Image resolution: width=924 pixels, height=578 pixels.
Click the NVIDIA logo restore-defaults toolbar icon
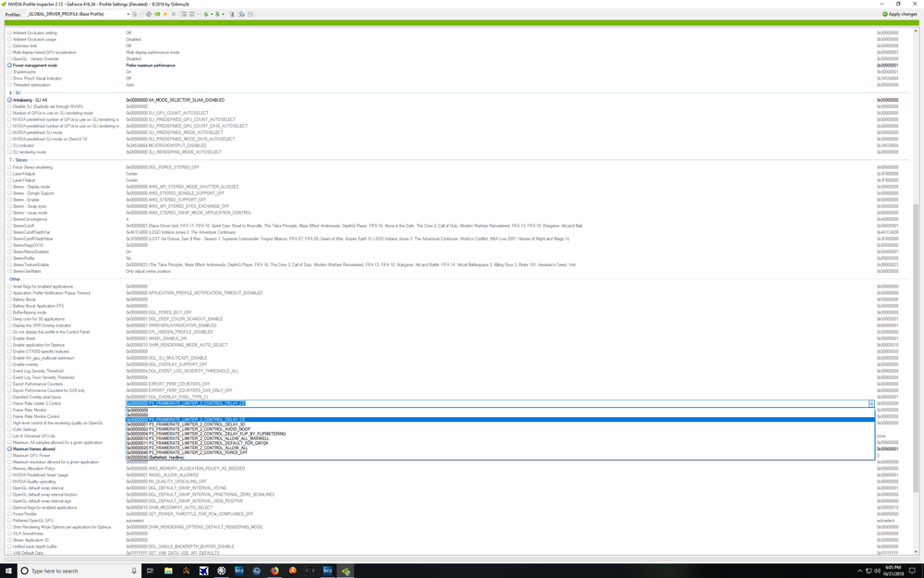(157, 14)
